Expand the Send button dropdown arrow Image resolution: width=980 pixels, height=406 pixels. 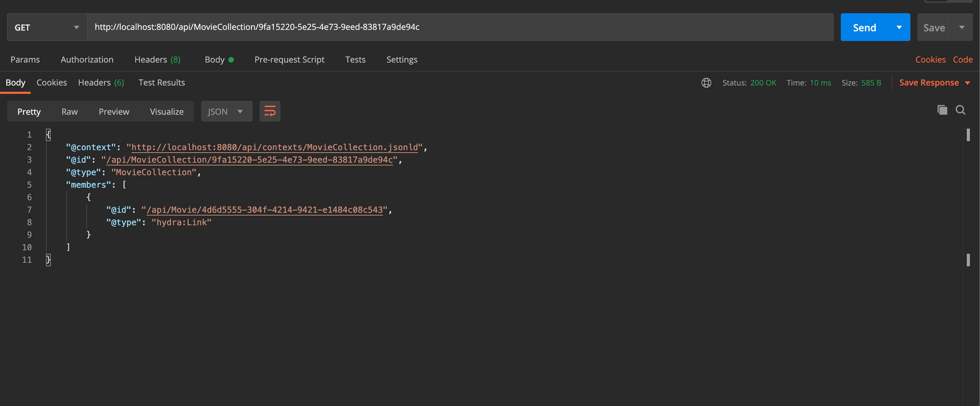click(899, 27)
